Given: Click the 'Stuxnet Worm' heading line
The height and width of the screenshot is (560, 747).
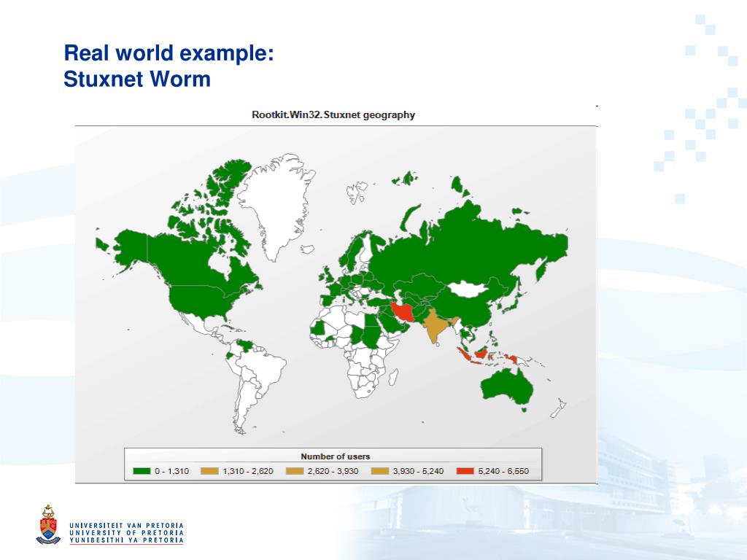Looking at the screenshot, I should pyautogui.click(x=137, y=79).
